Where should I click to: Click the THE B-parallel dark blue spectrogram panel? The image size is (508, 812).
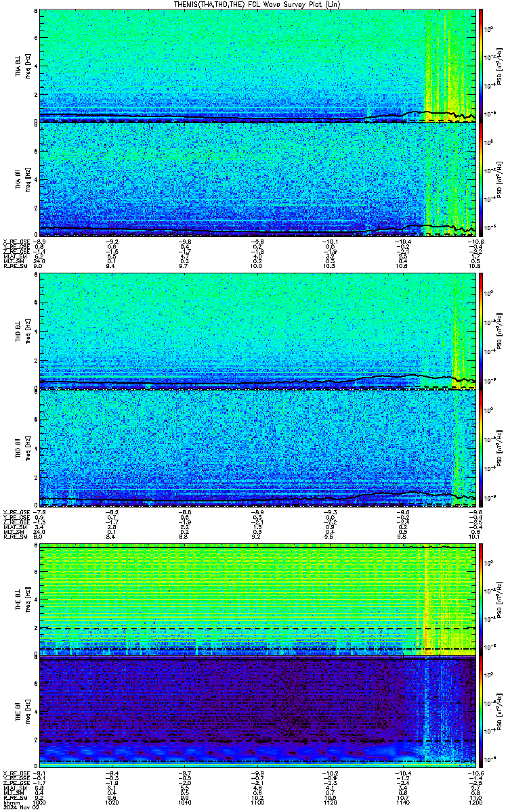[258, 713]
